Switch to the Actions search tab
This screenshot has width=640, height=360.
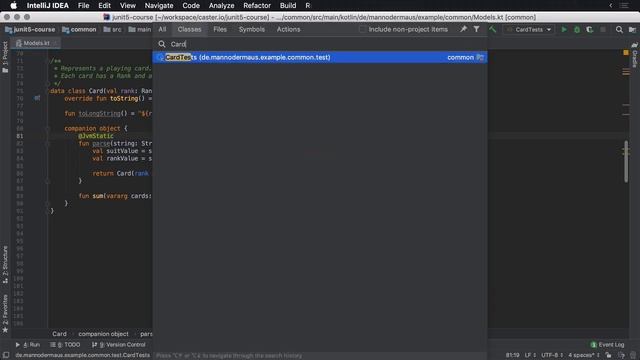288,29
